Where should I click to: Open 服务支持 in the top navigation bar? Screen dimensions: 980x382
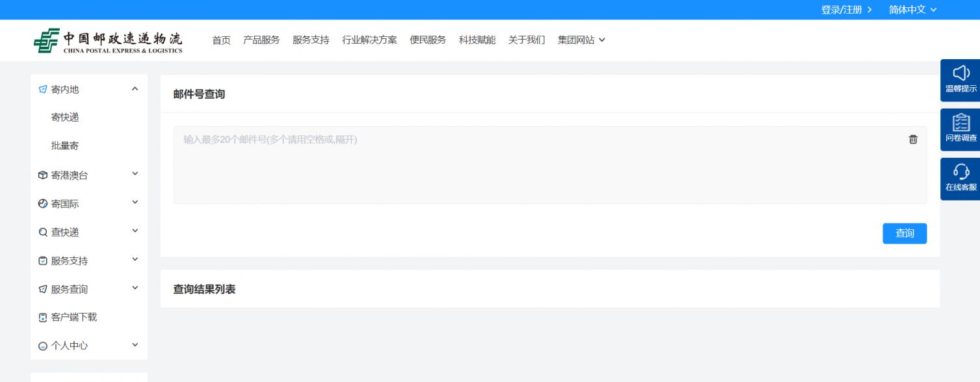pyautogui.click(x=311, y=40)
